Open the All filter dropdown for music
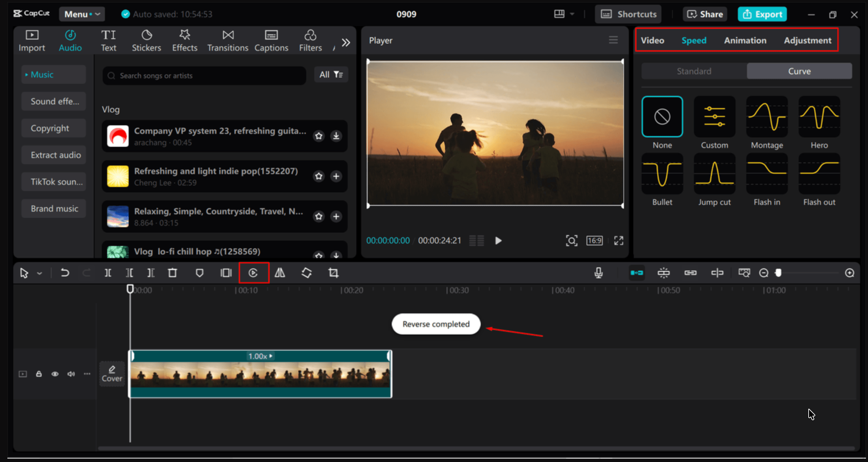Viewport: 868px width, 462px height. (x=331, y=74)
